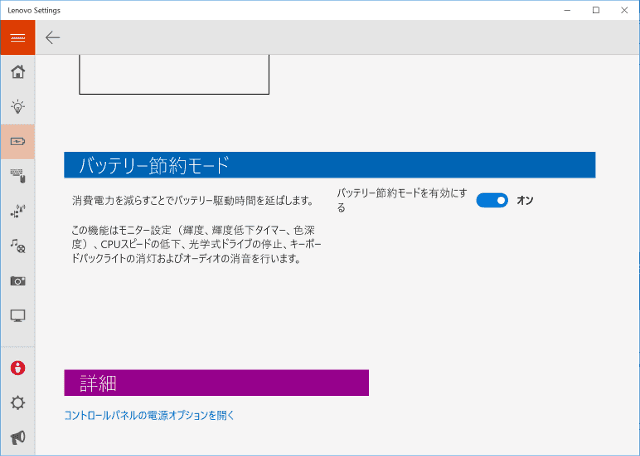This screenshot has height=456, width=640.
Task: Click the 消費電力を減らすことで description line
Action: [x=193, y=200]
